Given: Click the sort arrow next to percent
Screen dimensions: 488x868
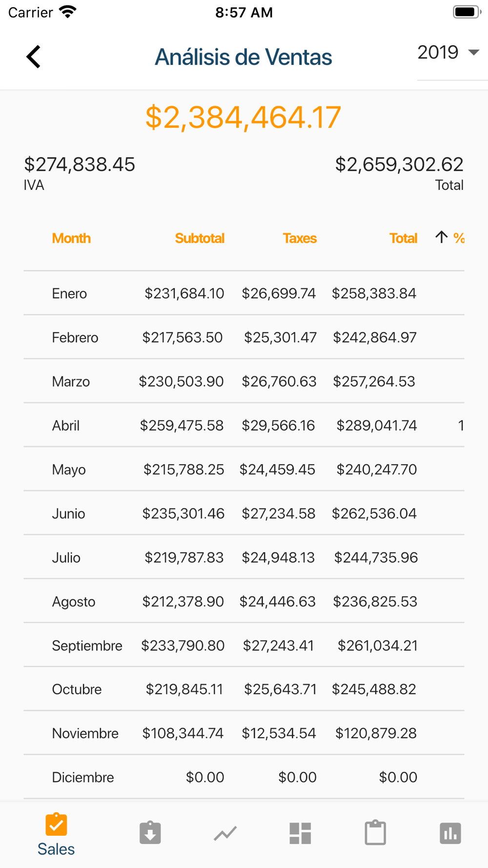Looking at the screenshot, I should point(442,237).
